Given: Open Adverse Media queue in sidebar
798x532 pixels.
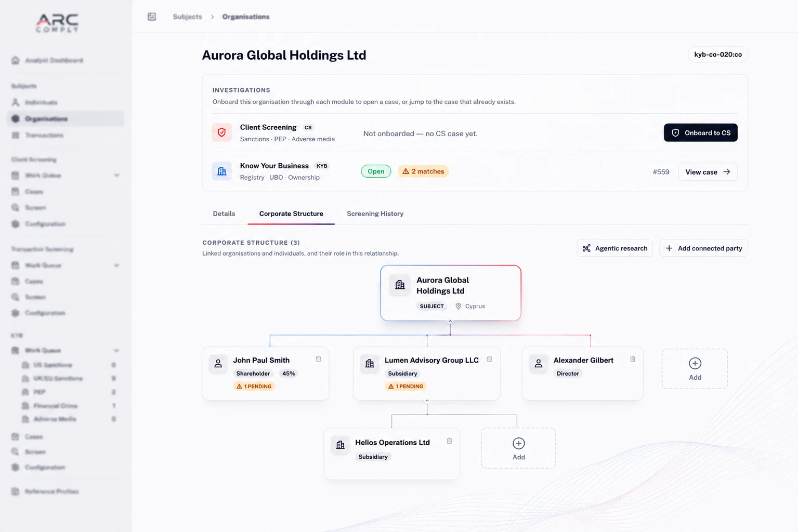Looking at the screenshot, I should click(x=69, y=419).
